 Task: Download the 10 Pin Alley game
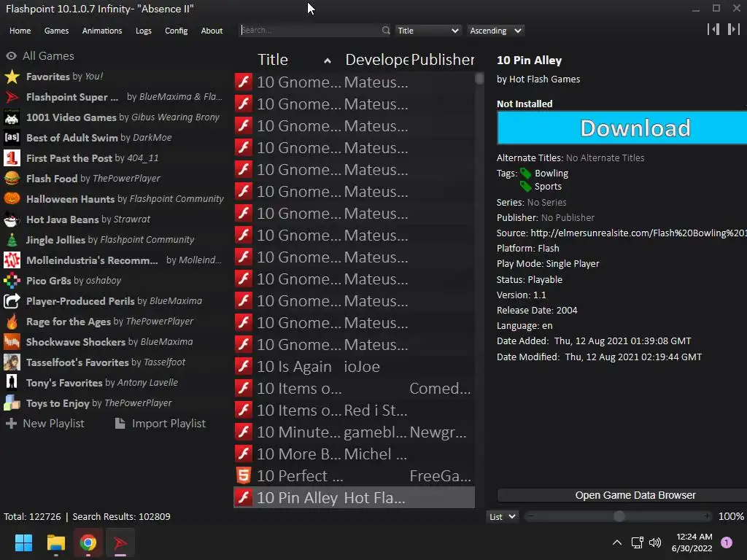point(622,128)
